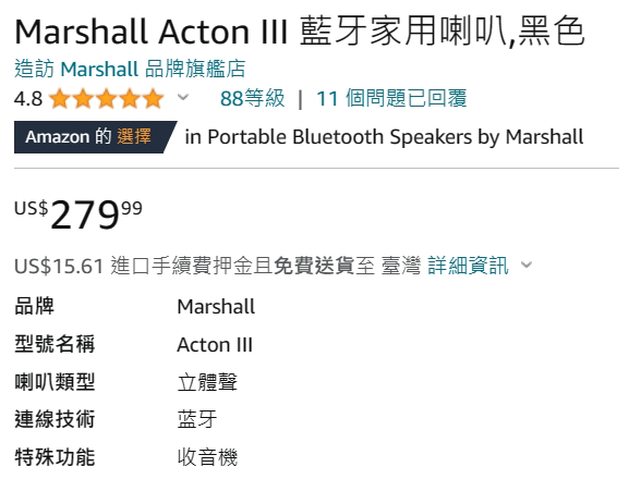Open the 88等級 ratings link

pos(252,98)
